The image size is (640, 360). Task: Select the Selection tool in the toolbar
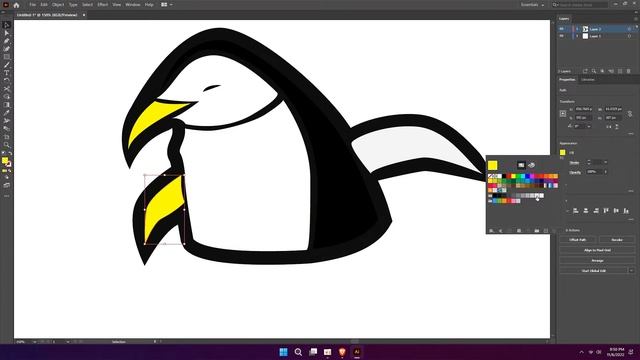point(7,25)
